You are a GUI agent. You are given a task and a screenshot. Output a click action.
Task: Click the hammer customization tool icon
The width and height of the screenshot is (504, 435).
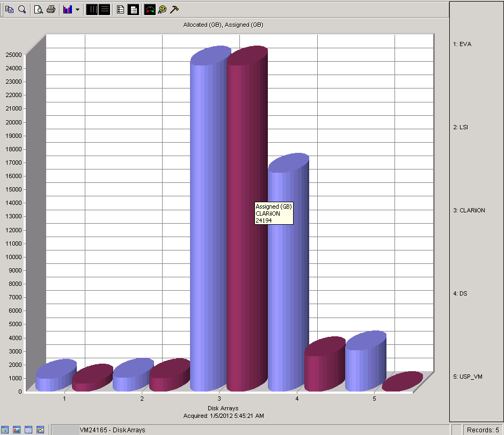click(x=174, y=9)
